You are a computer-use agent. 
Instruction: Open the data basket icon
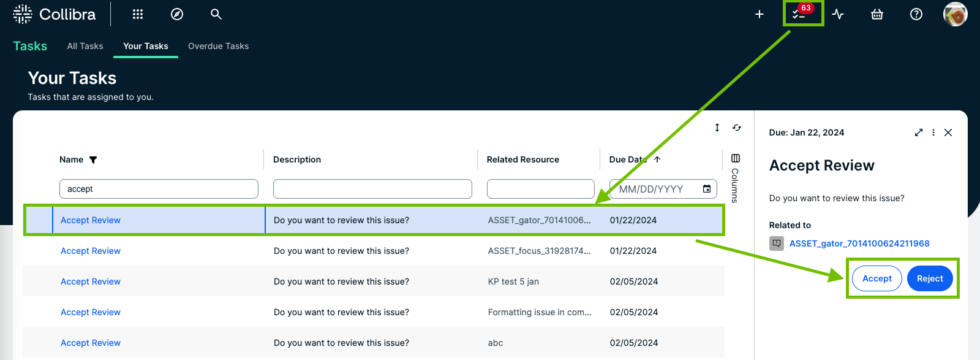[x=877, y=14]
